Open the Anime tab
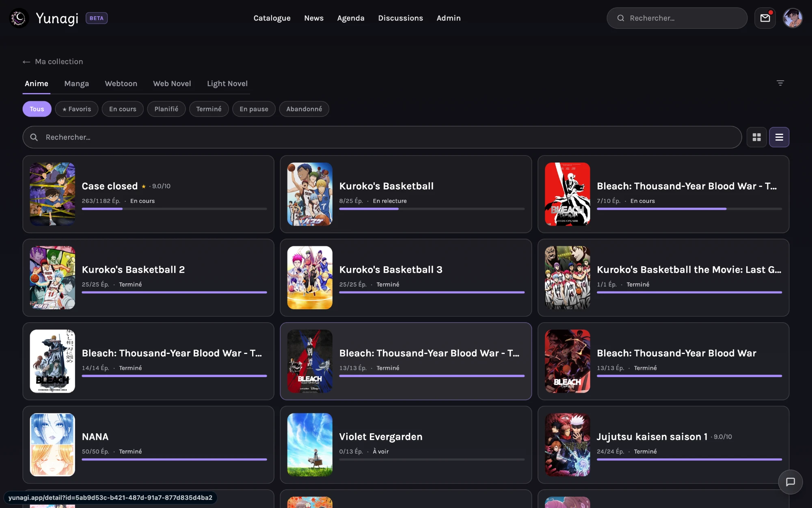Viewport: 812px width, 508px height. [37, 84]
